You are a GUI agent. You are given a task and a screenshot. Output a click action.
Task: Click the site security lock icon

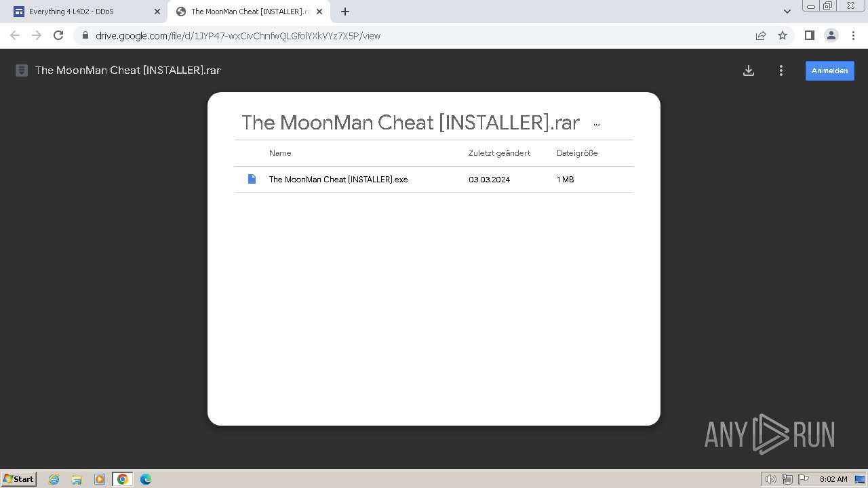click(x=85, y=35)
